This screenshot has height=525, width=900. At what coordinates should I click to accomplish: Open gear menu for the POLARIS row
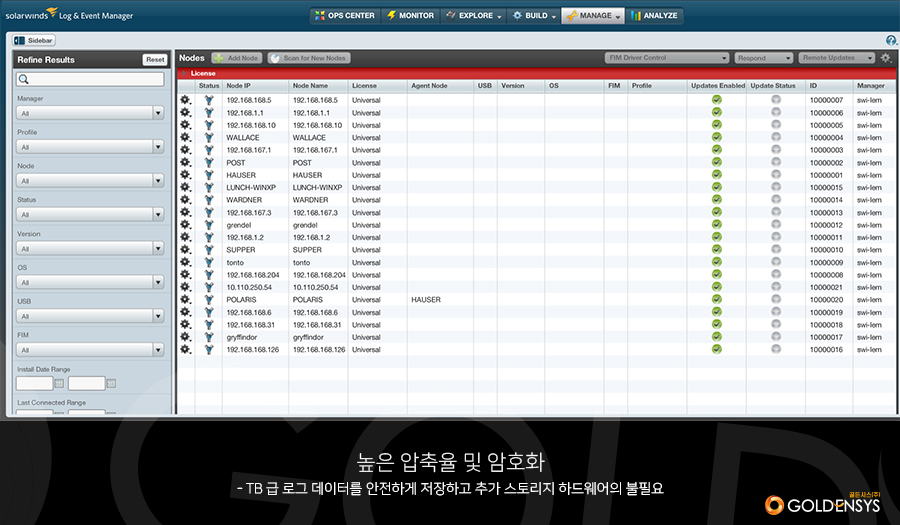185,300
